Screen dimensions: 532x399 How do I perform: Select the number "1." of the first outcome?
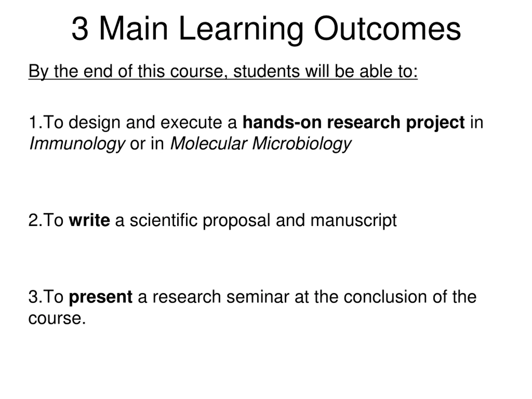(x=35, y=122)
